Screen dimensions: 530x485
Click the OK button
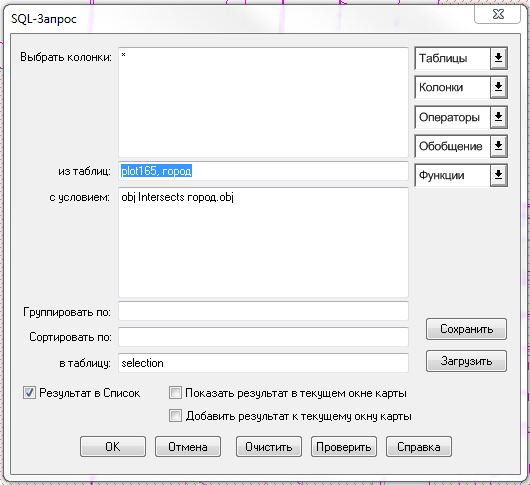click(x=113, y=446)
